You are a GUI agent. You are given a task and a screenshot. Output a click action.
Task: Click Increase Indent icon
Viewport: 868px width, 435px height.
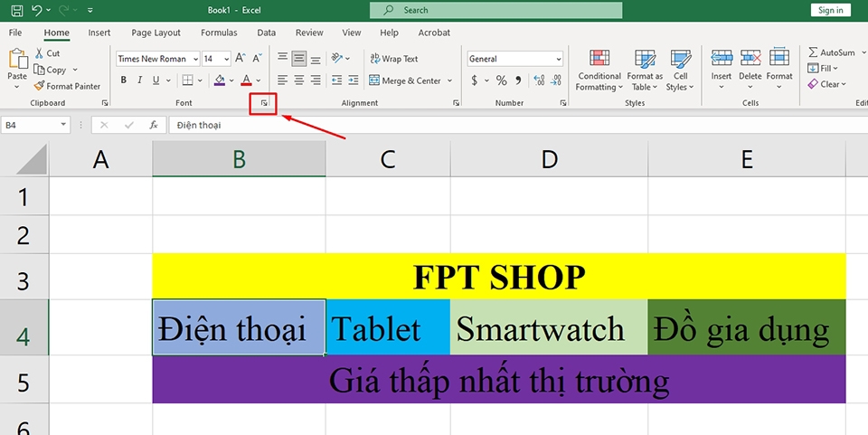(x=354, y=80)
